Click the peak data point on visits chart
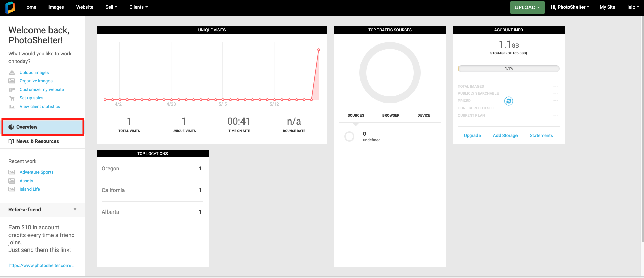The image size is (644, 278). pos(319,50)
